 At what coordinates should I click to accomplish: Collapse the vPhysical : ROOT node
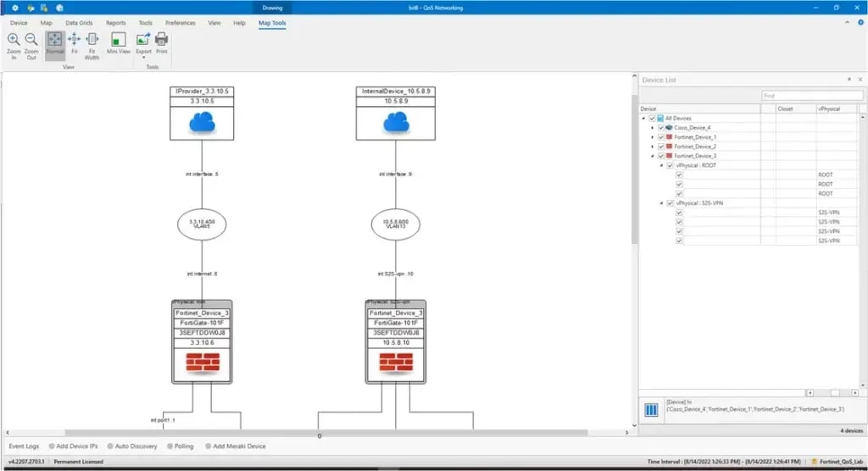click(661, 165)
